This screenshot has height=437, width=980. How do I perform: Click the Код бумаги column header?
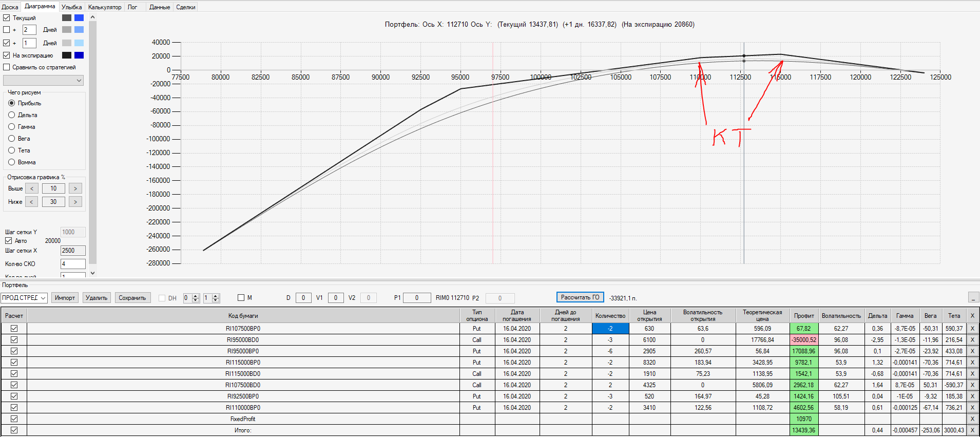point(243,316)
